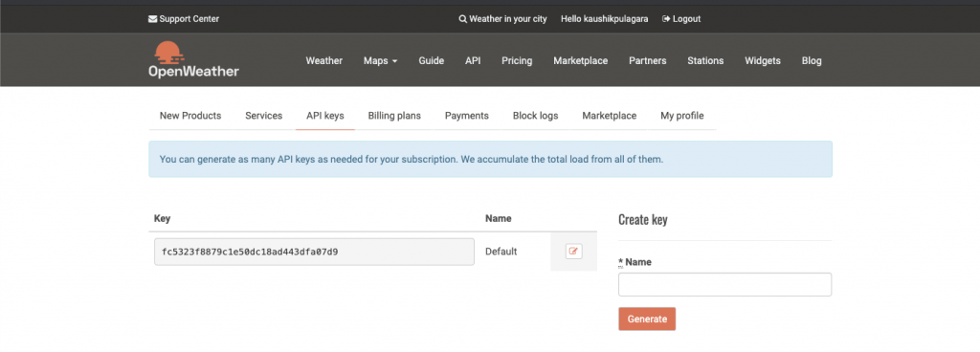
Task: Click the edit key name icon for Default
Action: pyautogui.click(x=574, y=252)
